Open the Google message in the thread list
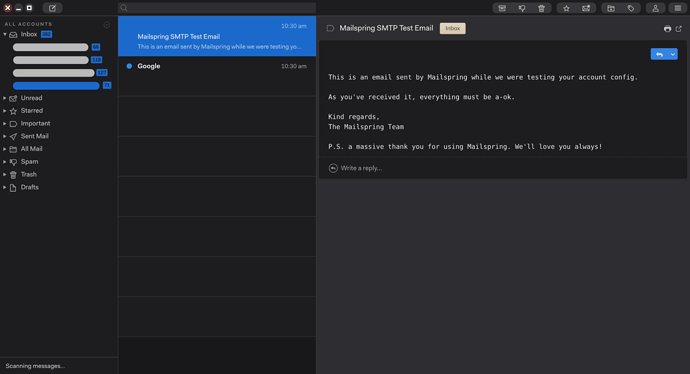 pos(217,76)
